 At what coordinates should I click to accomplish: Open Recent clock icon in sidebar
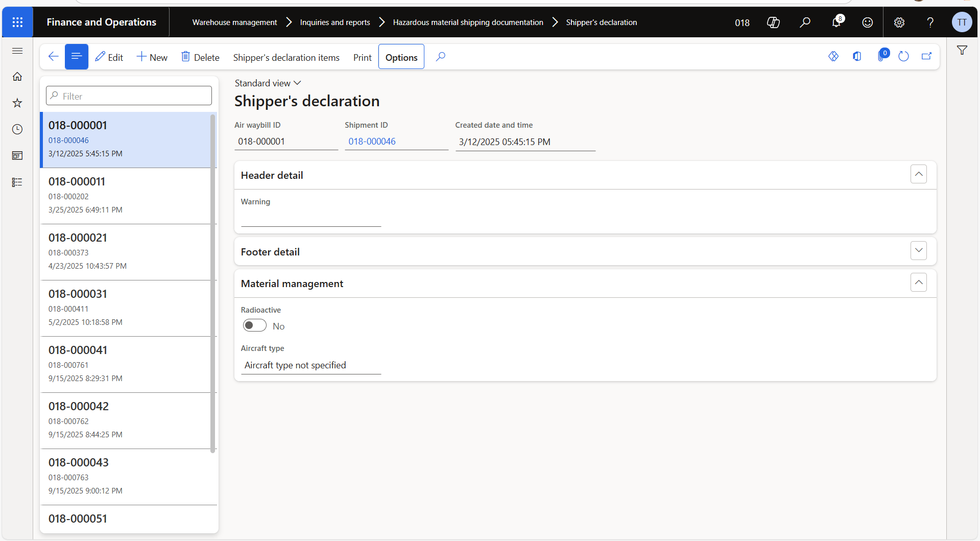pyautogui.click(x=17, y=129)
